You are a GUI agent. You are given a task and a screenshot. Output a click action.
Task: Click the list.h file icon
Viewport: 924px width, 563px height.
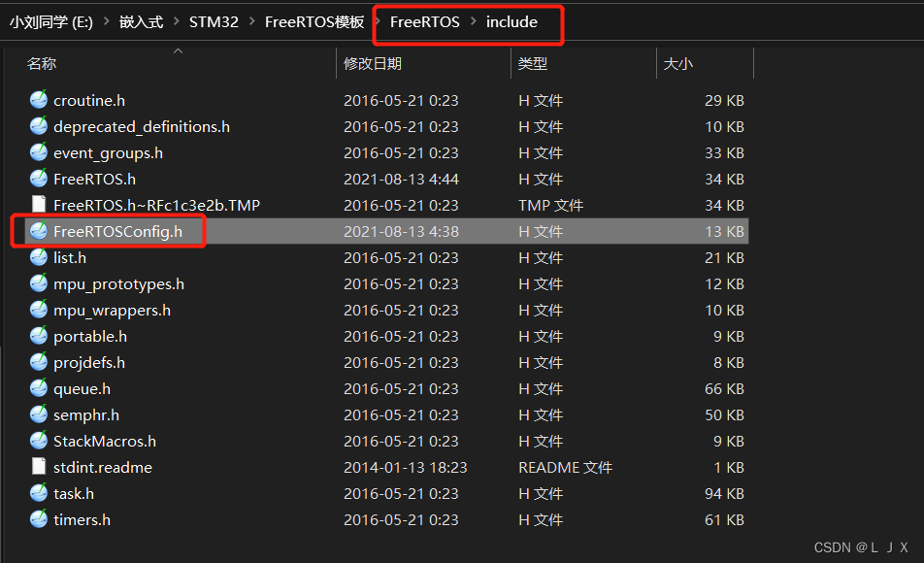coord(39,257)
